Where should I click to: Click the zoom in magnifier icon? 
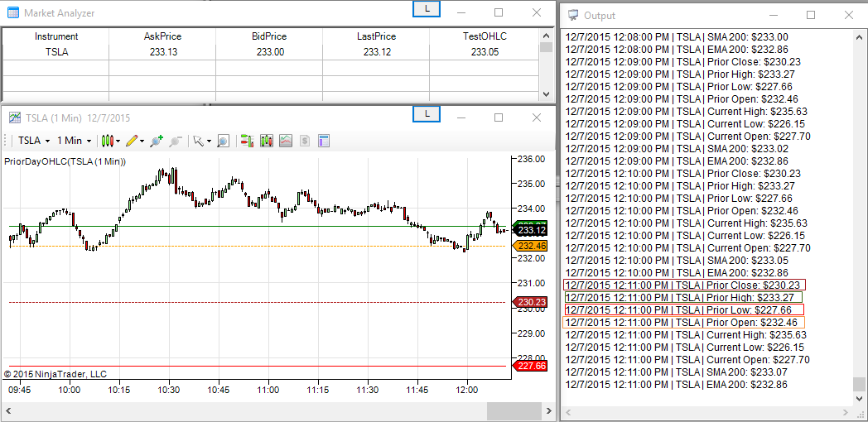tap(157, 141)
